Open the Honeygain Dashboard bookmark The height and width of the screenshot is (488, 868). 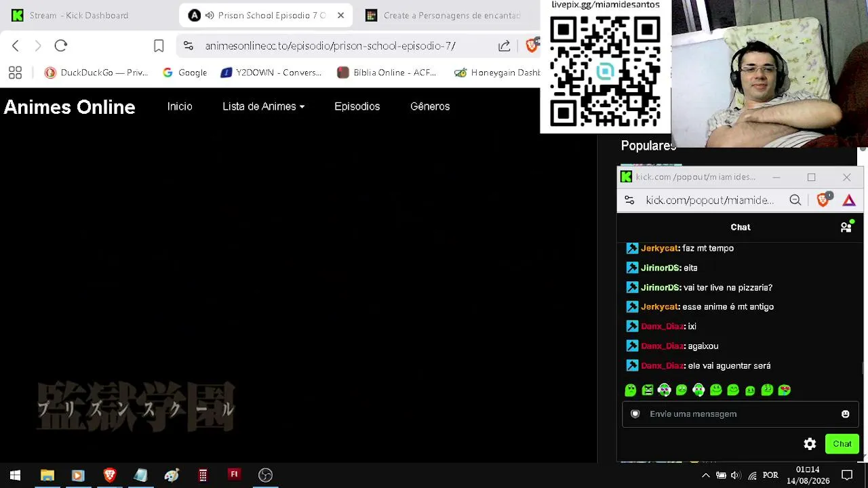click(497, 73)
